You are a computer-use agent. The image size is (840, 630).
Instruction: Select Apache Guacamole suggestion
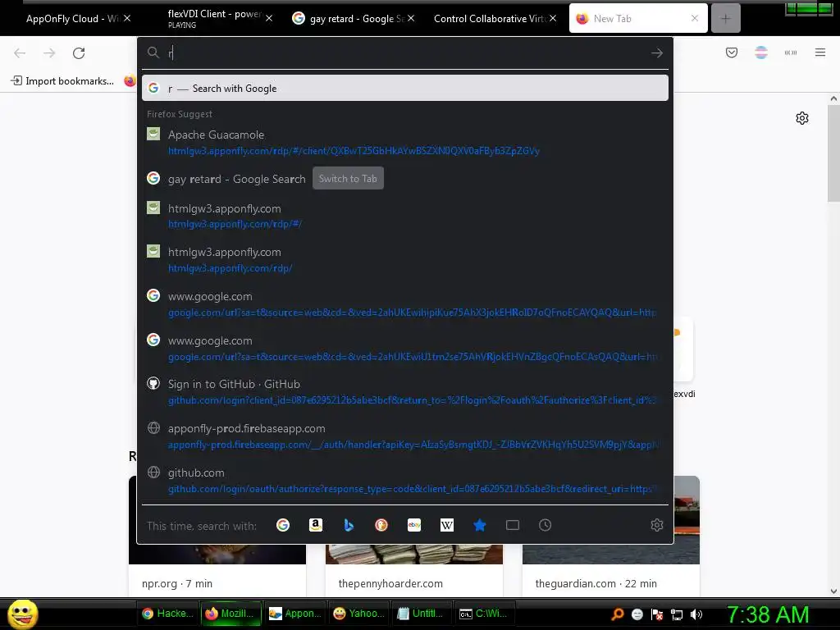point(405,143)
